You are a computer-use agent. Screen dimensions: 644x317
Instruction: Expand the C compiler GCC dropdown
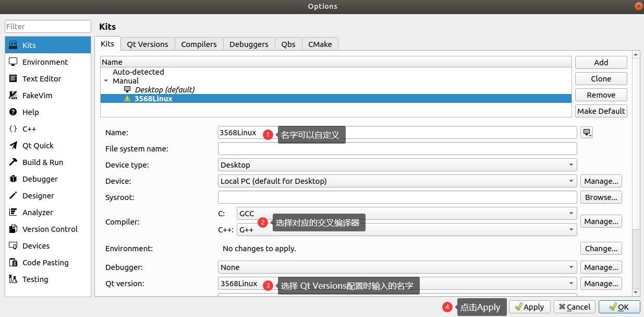[407, 214]
